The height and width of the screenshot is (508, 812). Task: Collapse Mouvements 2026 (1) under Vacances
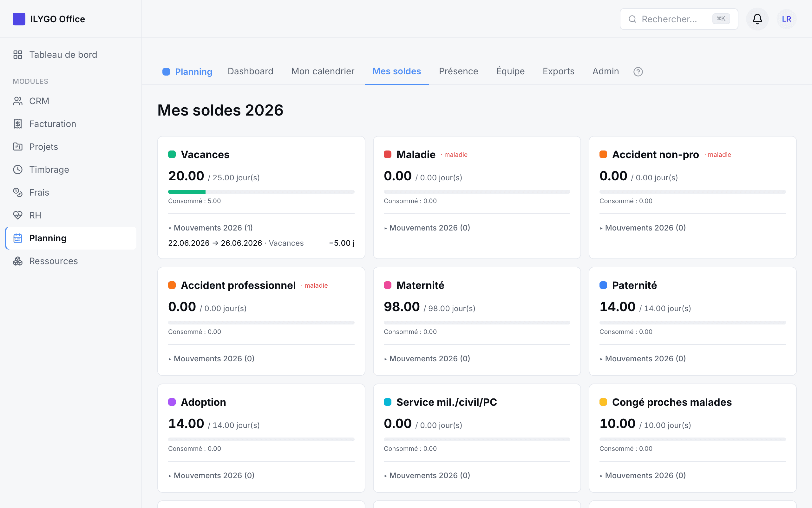tap(210, 228)
